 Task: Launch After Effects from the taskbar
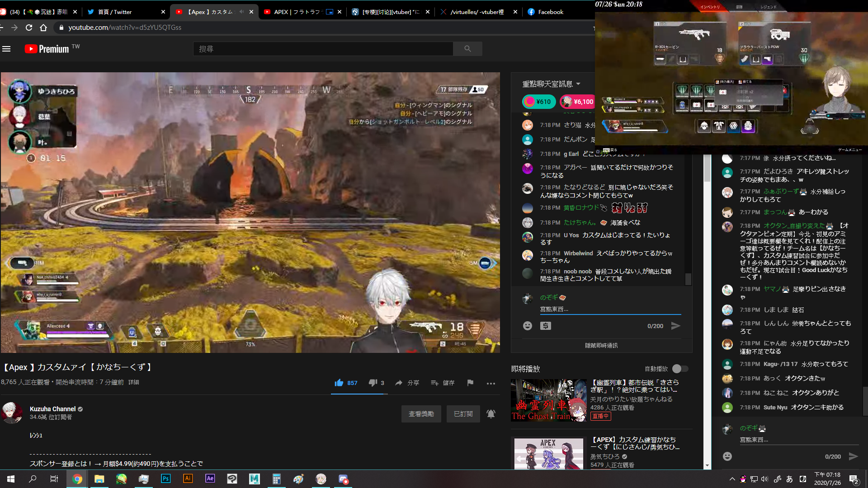coord(210,479)
